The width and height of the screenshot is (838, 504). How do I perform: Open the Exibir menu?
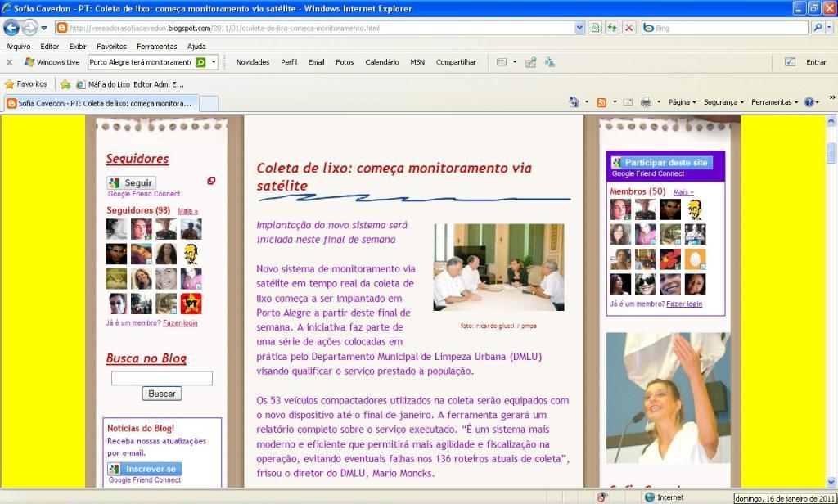click(x=78, y=47)
